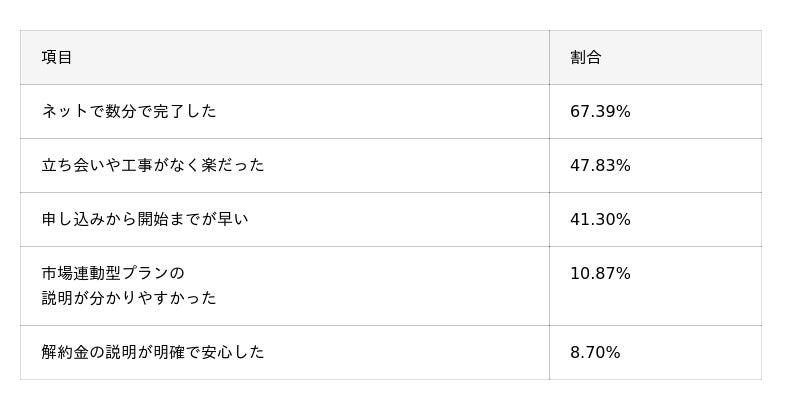Select the "立ち会いや工事がなく楽だった" item text
800x410 pixels.
coord(153,165)
